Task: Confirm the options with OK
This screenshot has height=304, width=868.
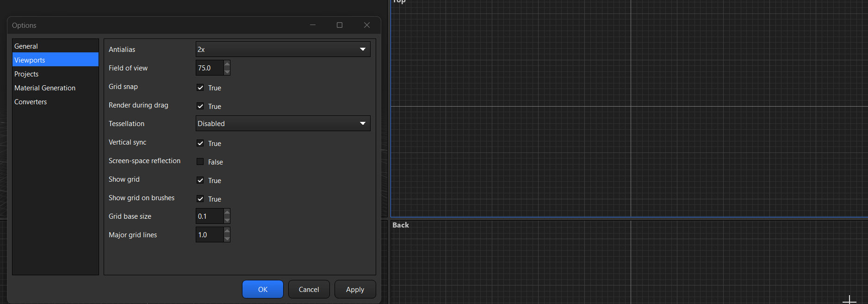Action: 263,289
